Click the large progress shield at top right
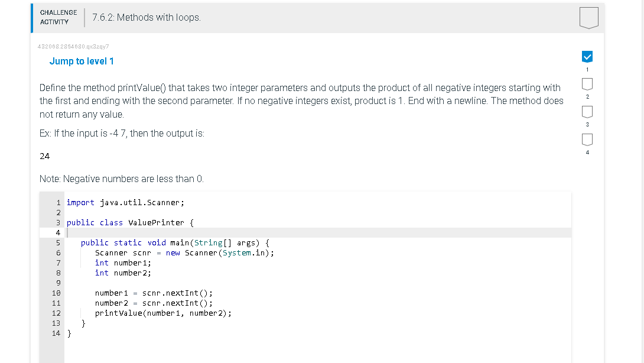 coord(589,18)
